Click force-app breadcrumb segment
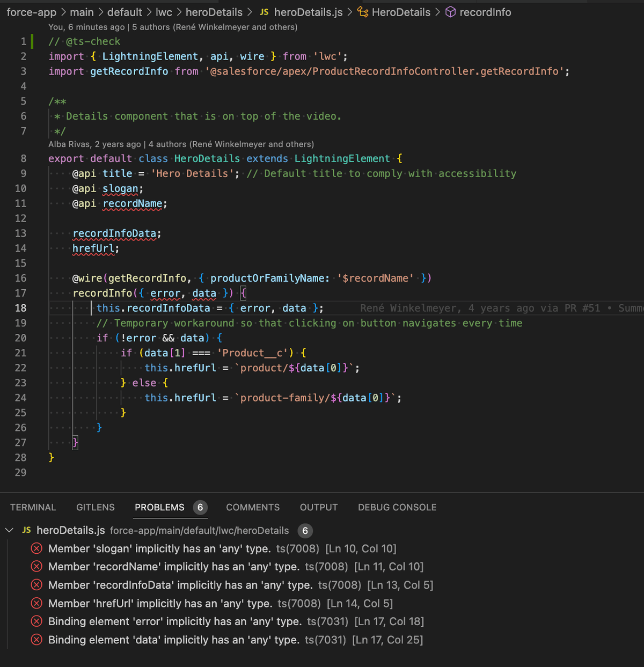644x667 pixels. (31, 12)
